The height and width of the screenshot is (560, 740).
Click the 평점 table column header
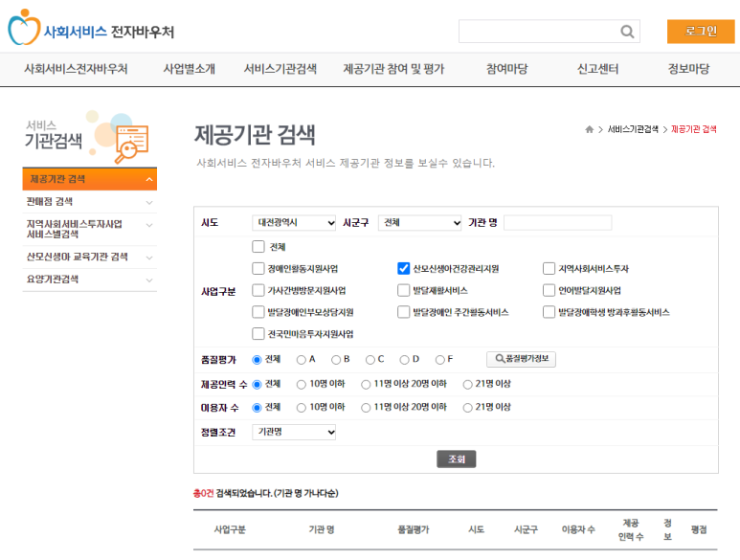click(699, 529)
